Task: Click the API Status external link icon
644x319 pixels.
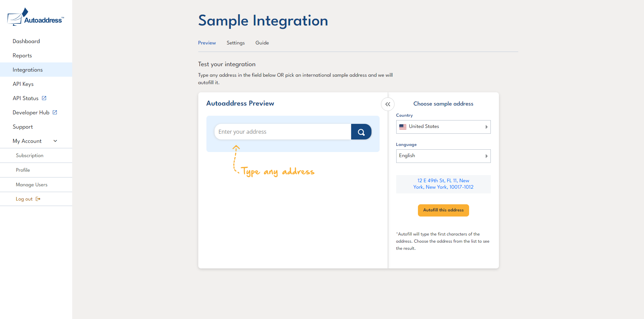Action: click(44, 98)
